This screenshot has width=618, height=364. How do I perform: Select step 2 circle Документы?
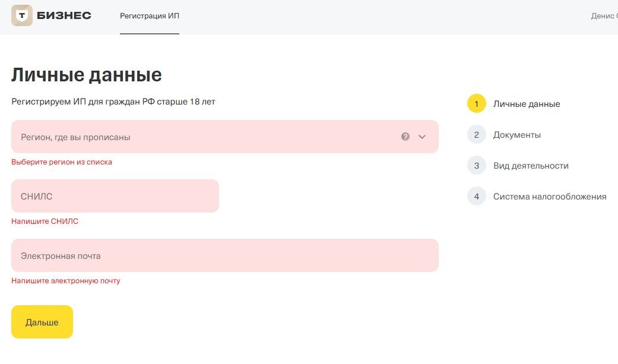coord(477,134)
